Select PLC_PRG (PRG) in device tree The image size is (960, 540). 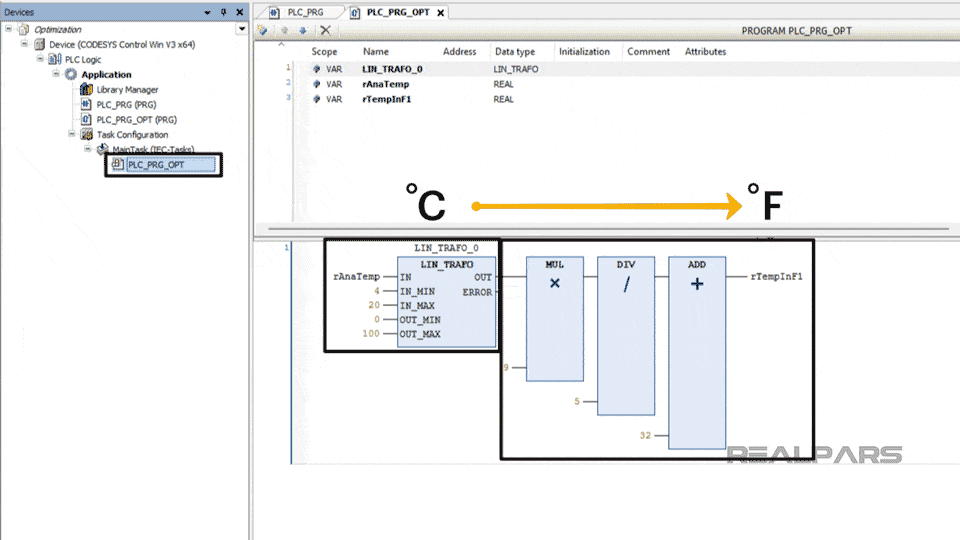[126, 105]
